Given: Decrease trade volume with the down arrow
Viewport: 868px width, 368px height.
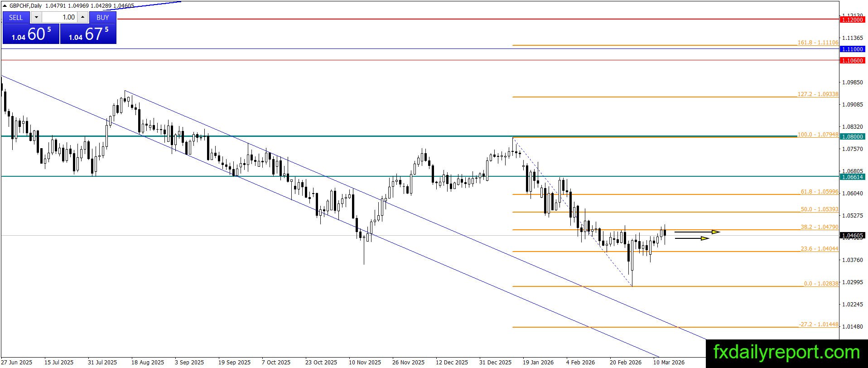Looking at the screenshot, I should (x=36, y=17).
